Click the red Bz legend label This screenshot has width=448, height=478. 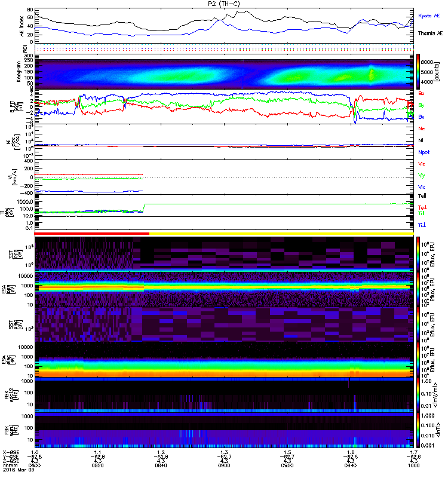pos(421,93)
